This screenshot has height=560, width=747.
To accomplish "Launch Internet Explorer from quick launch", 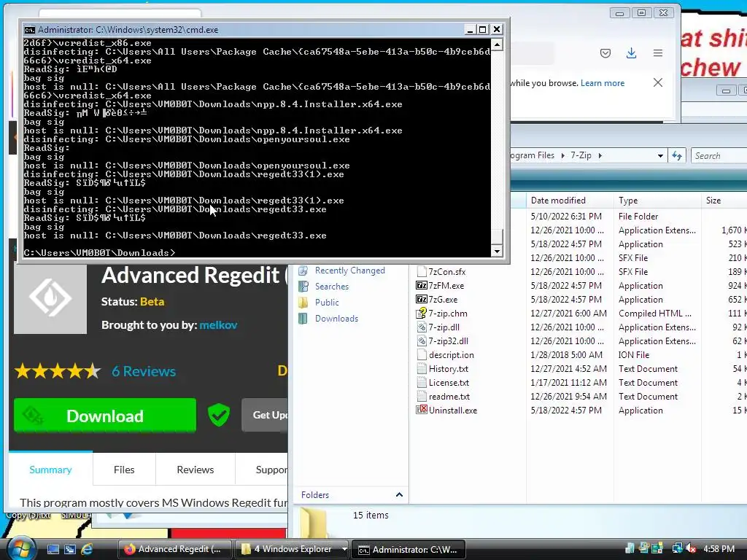I will (87, 549).
